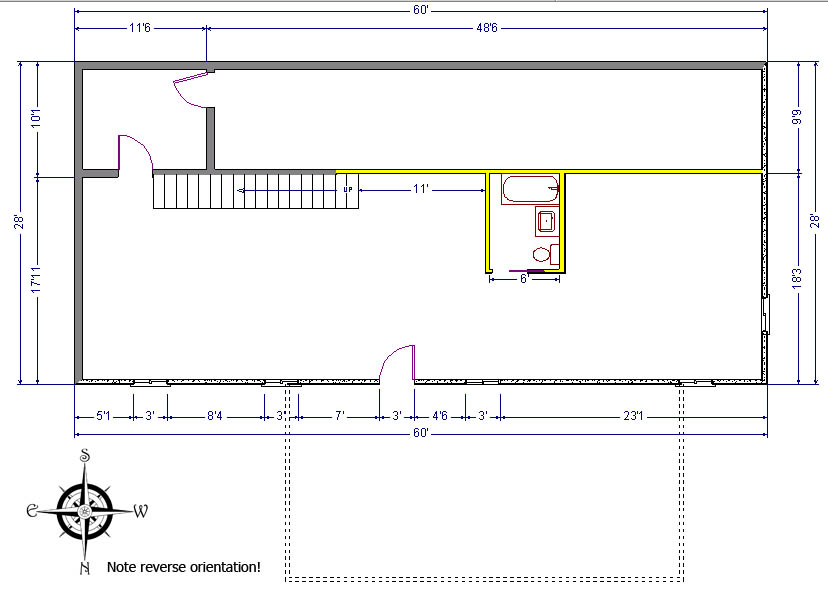Click the UP label on the staircase
Screen dimensions: 828x605
tap(348, 189)
